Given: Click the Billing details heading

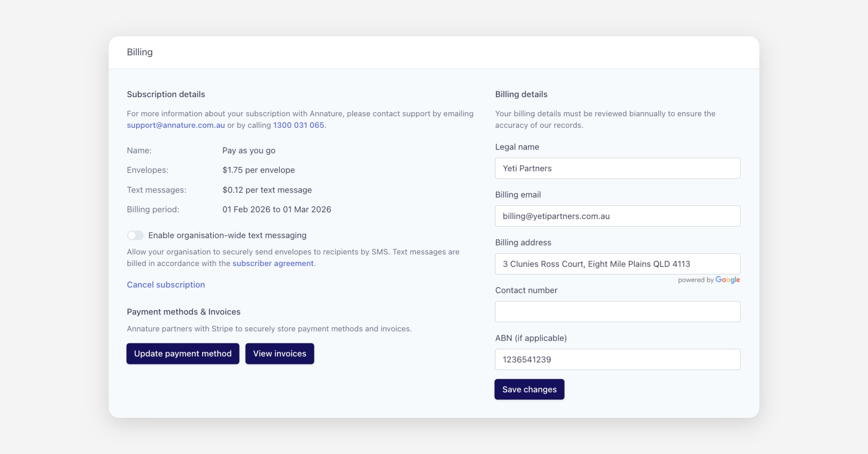Looking at the screenshot, I should tap(521, 94).
